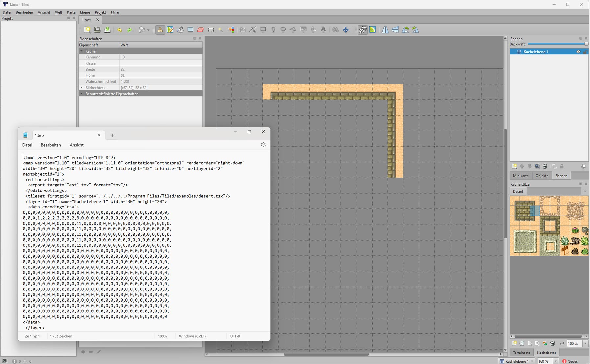Image resolution: width=590 pixels, height=364 pixels.
Task: Click Embed Tileset icon in Kachelsätze panel
Action: [x=522, y=343]
